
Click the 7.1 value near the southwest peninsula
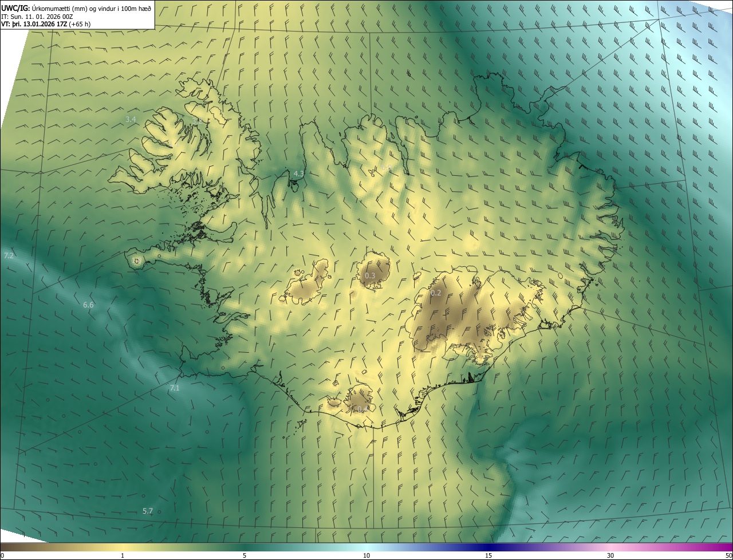pyautogui.click(x=175, y=388)
